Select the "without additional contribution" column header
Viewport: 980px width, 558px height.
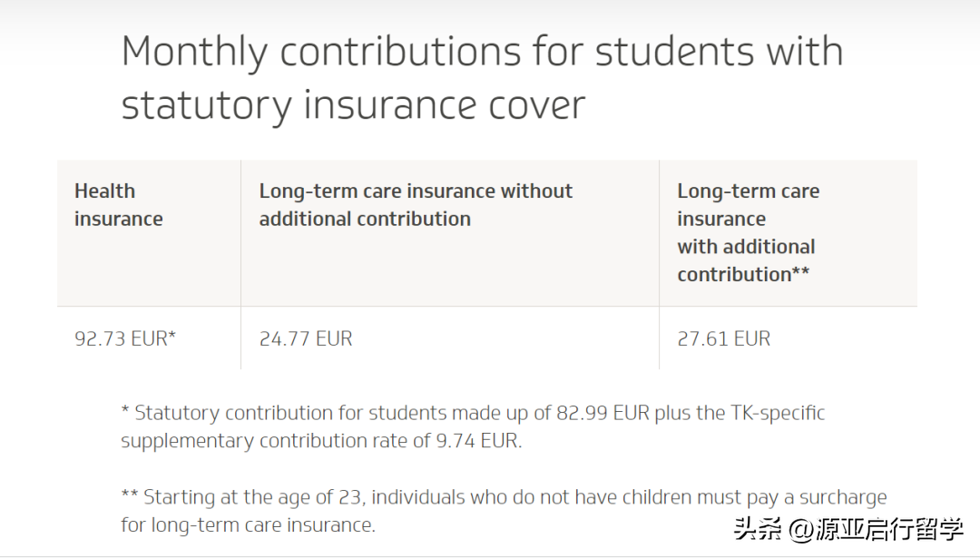click(416, 205)
